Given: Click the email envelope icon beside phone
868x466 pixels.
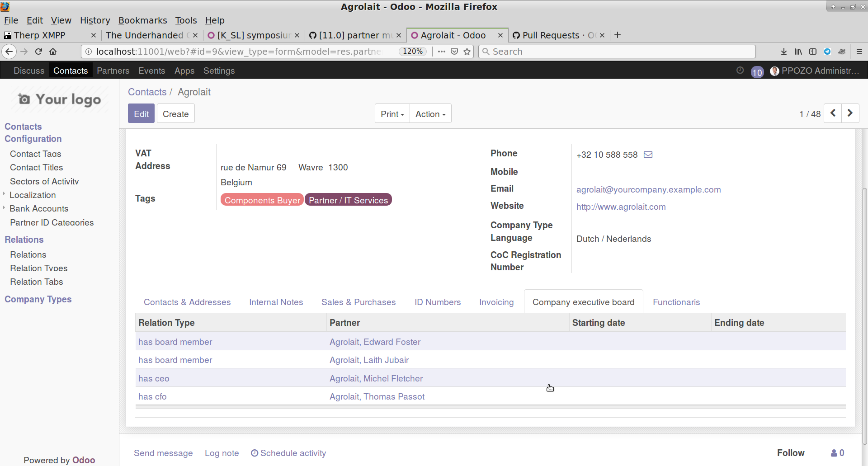Looking at the screenshot, I should (648, 155).
